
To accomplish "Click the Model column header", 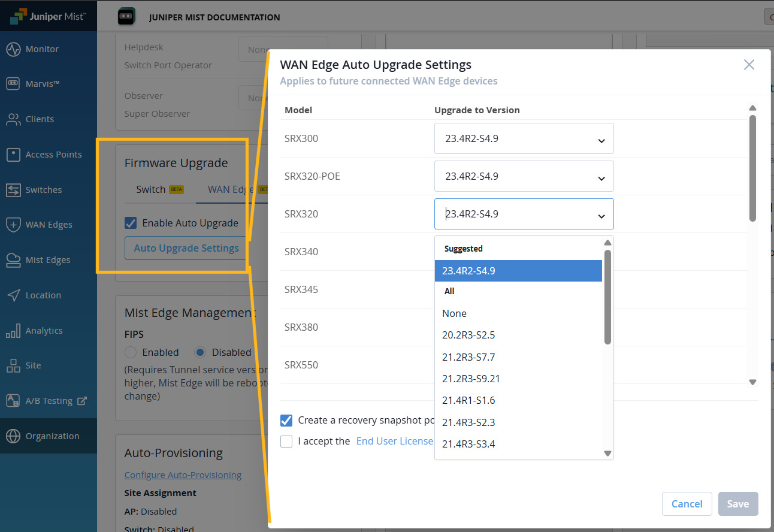I will 298,110.
